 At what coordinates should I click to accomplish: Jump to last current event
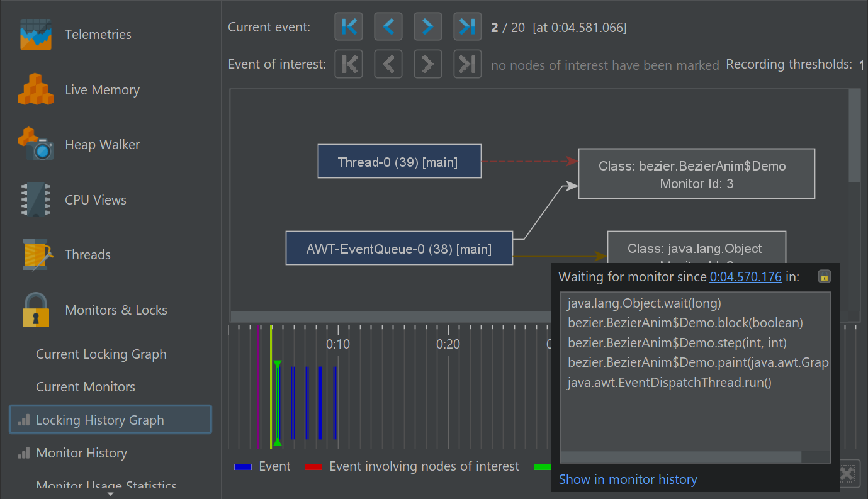click(468, 26)
